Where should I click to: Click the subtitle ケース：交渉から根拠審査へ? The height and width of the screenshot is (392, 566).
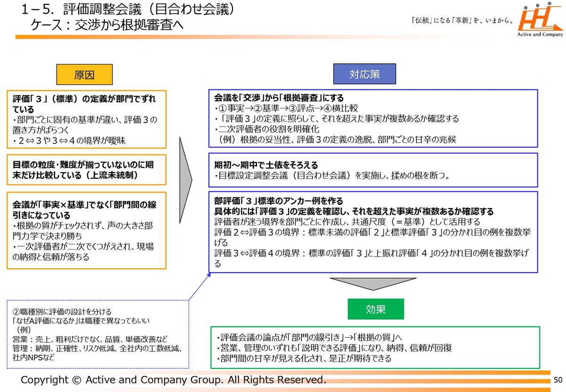107,25
